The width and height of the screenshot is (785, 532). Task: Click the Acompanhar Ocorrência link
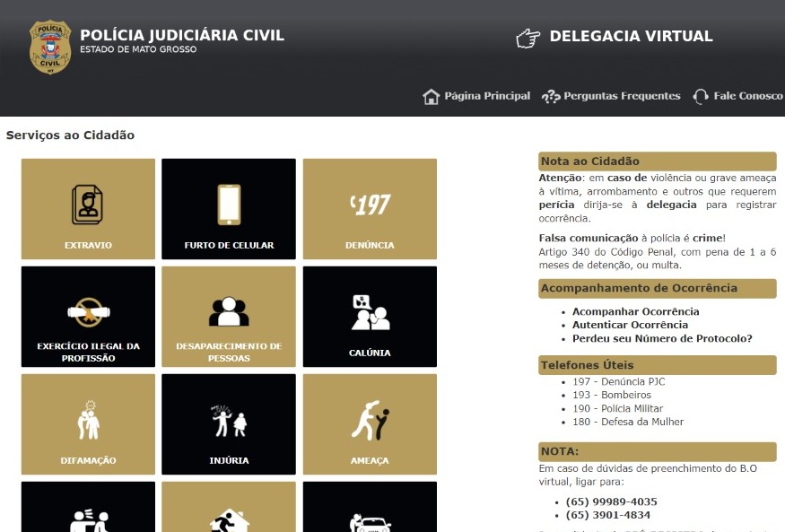click(x=635, y=311)
